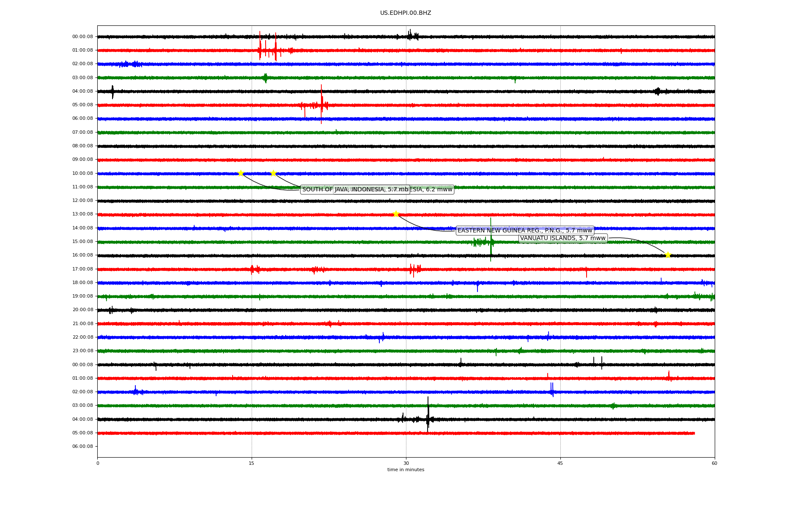This screenshot has height=508, width=812.
Task: Click the plot title US.EDHPI.00.BHZ
Action: [406, 13]
